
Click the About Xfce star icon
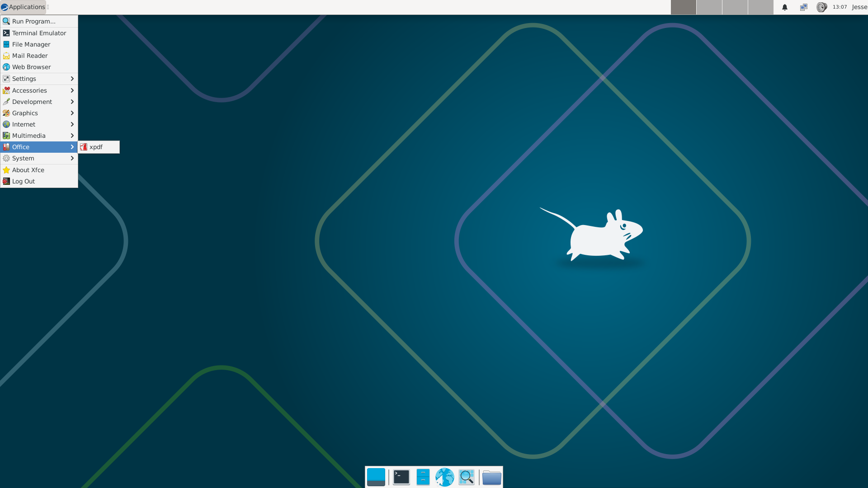pos(6,170)
